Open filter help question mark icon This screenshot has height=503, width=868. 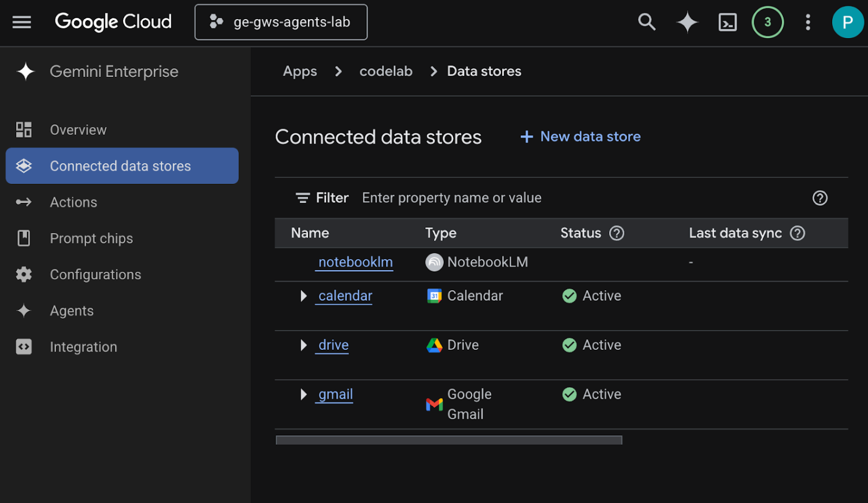(x=819, y=198)
